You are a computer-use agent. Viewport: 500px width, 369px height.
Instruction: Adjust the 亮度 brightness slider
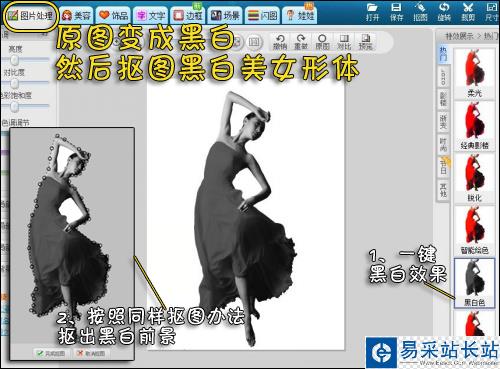click(14, 60)
